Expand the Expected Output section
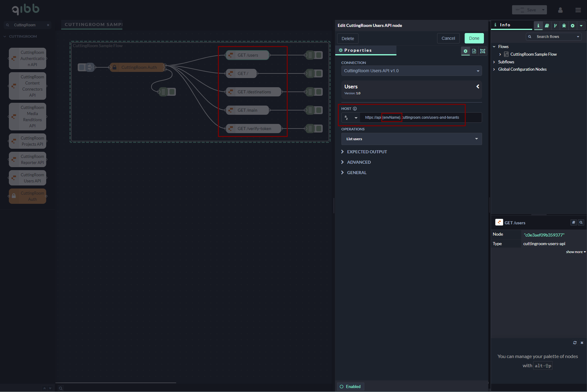 click(x=367, y=152)
